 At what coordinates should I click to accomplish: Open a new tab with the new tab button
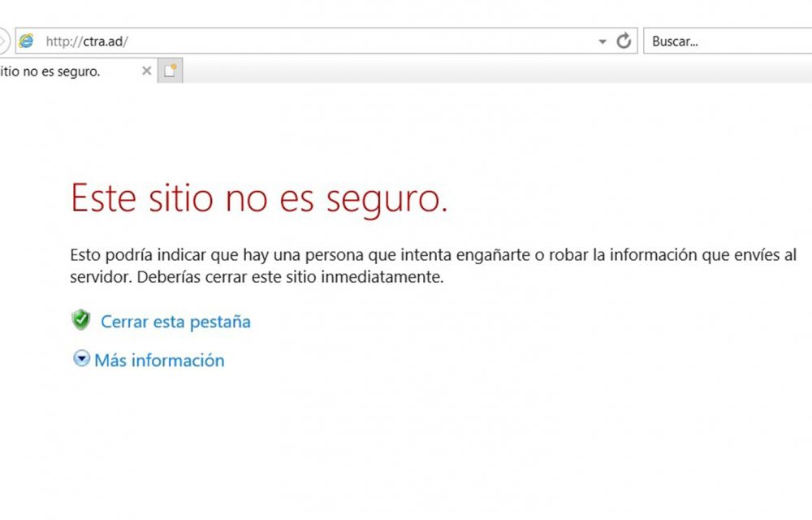click(x=170, y=71)
